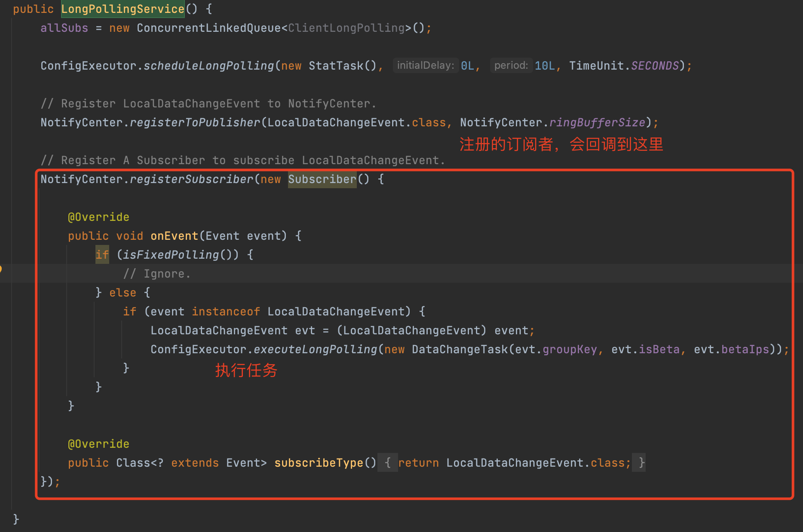Click the evt variable declaration
This screenshot has height=532, width=803.
tap(305, 330)
